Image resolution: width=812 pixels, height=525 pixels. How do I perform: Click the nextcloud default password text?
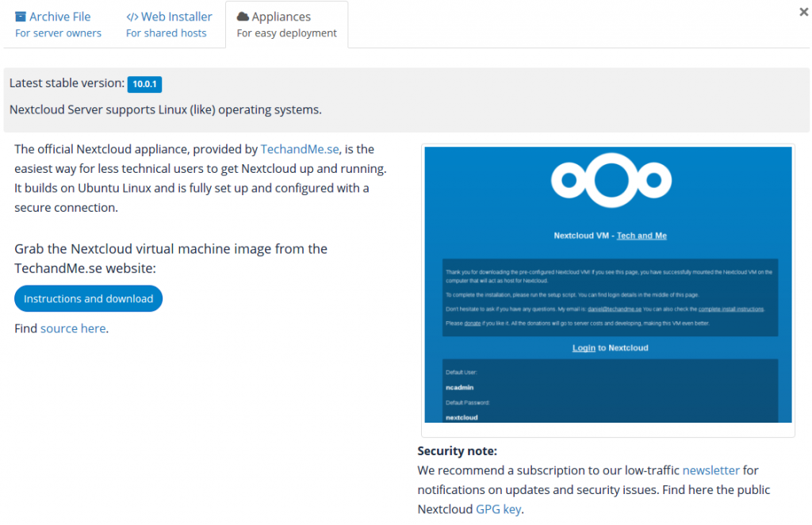click(x=462, y=417)
